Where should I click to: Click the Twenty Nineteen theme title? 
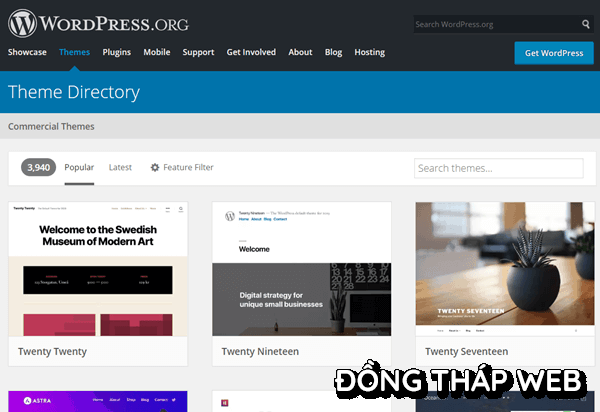tap(260, 352)
